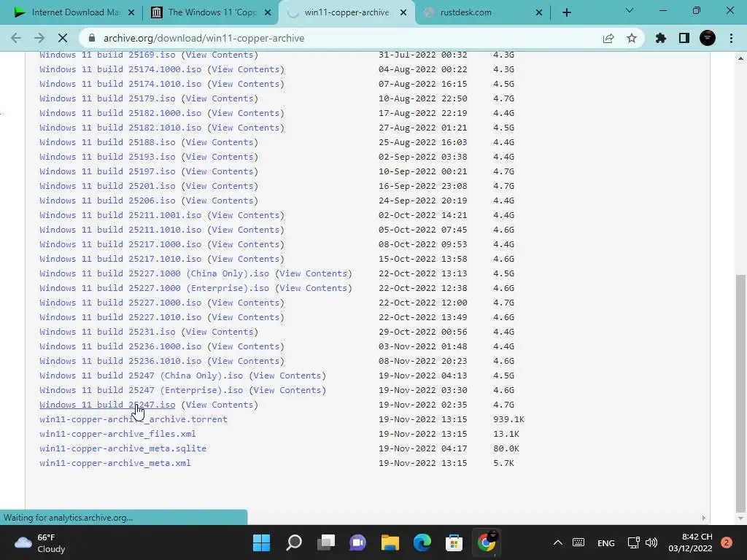This screenshot has height=560, width=747.
Task: Go forward in browser history
Action: [x=39, y=38]
